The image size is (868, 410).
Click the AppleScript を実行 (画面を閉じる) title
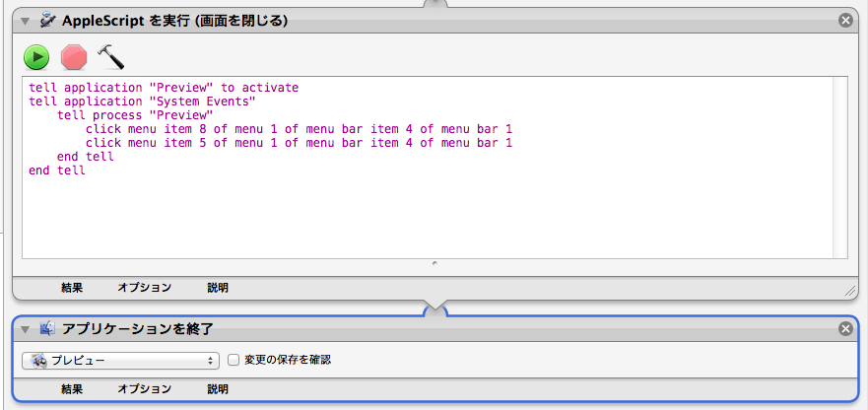coord(175,21)
